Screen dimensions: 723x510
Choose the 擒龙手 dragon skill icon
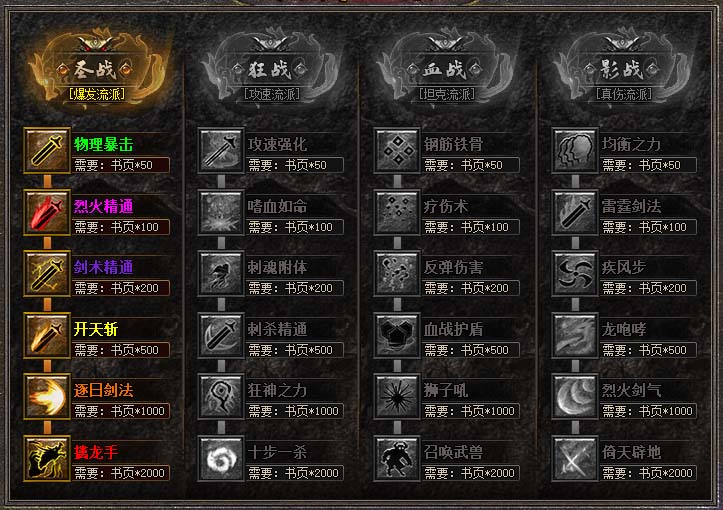[47, 458]
